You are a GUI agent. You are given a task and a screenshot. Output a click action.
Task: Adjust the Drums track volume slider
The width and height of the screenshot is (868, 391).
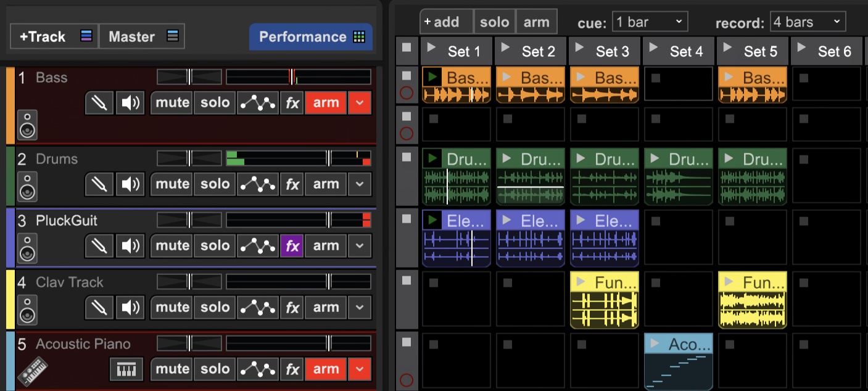pos(329,158)
